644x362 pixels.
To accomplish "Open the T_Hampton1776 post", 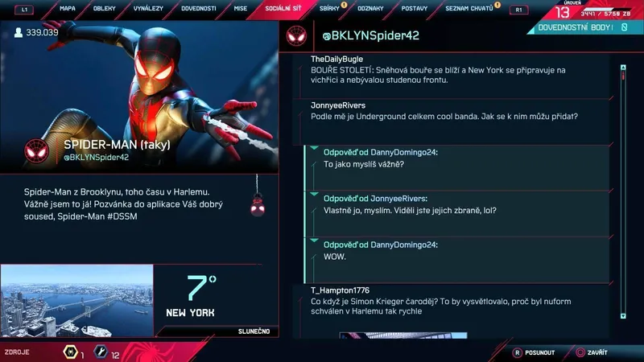I will [x=452, y=311].
